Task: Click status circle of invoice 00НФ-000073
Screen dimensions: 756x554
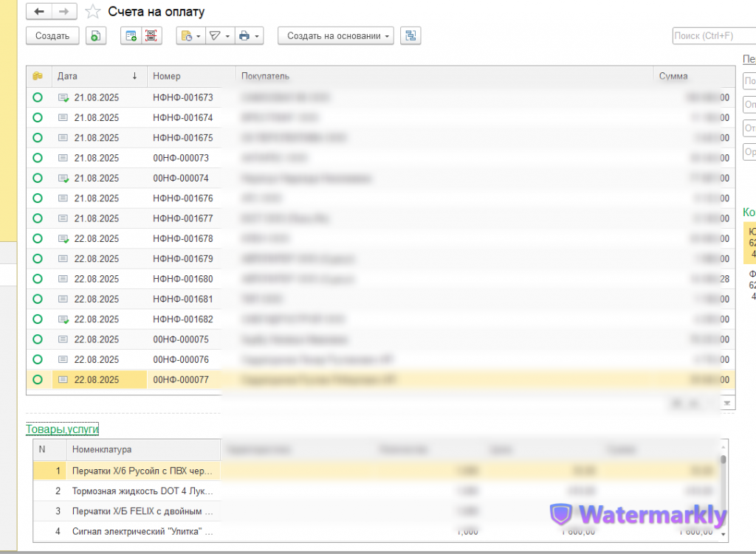Action: tap(38, 158)
